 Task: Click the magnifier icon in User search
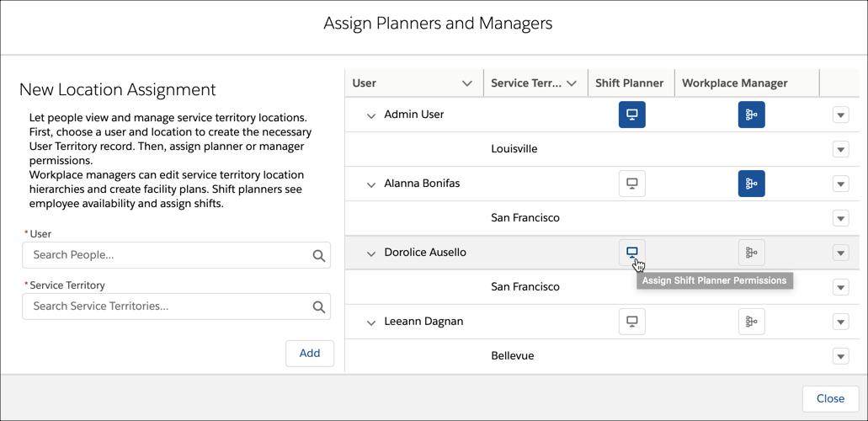[x=318, y=255]
